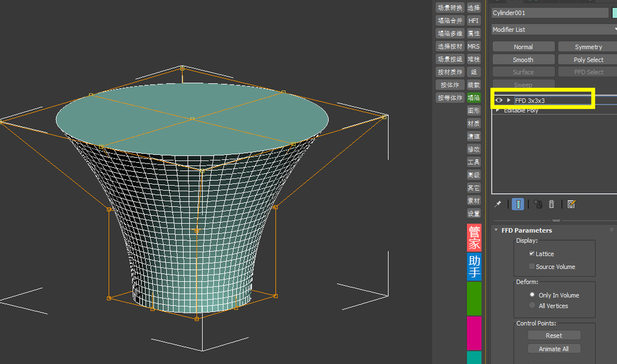Pin the modifier stack
The image size is (617, 364).
(x=498, y=204)
